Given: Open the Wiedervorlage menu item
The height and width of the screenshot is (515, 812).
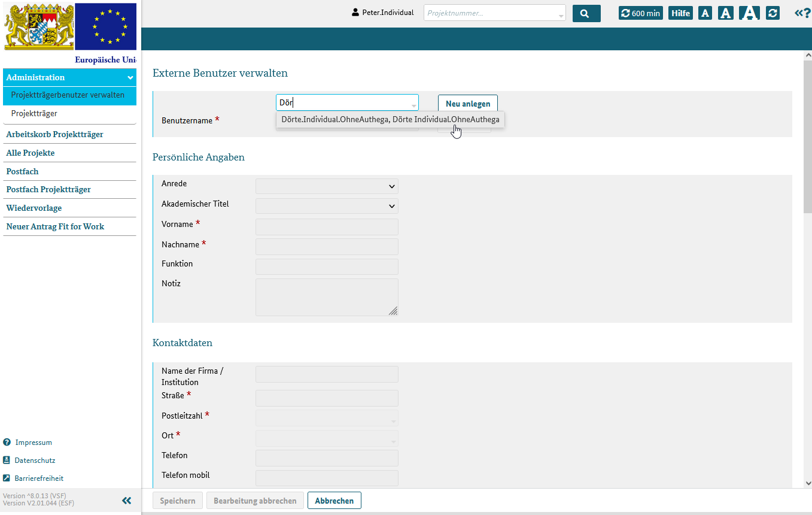Looking at the screenshot, I should (69, 208).
